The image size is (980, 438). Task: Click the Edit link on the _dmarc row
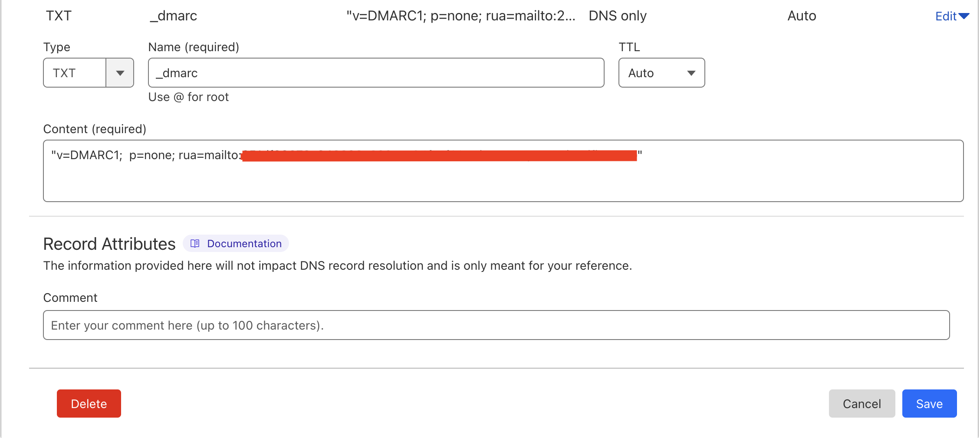pyautogui.click(x=946, y=16)
